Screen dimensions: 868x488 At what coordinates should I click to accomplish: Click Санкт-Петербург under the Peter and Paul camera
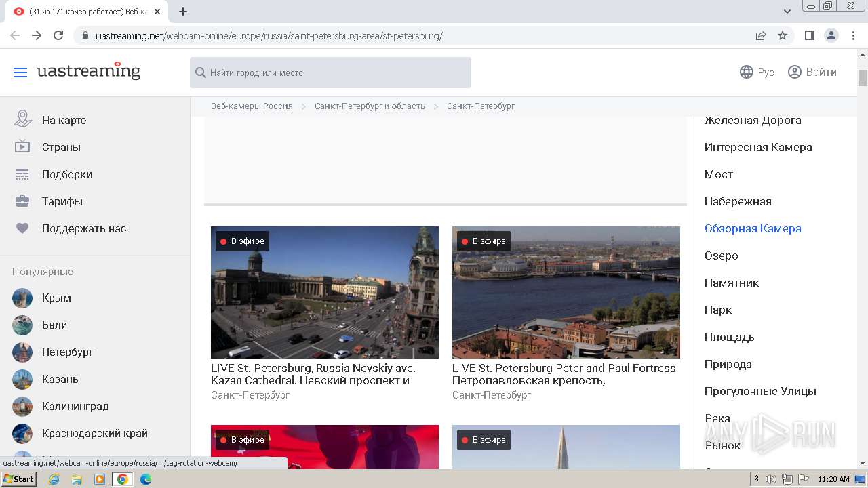(492, 395)
